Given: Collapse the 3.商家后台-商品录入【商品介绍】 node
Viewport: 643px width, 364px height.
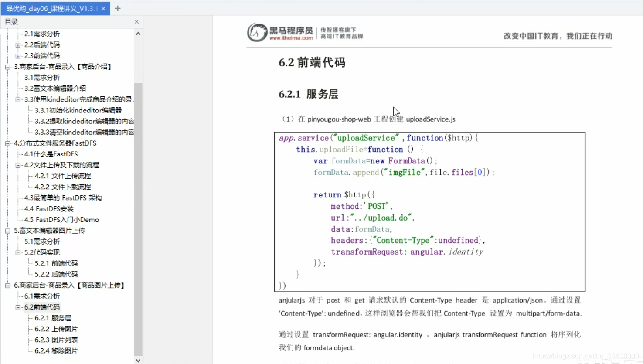Looking at the screenshot, I should pyautogui.click(x=7, y=67).
